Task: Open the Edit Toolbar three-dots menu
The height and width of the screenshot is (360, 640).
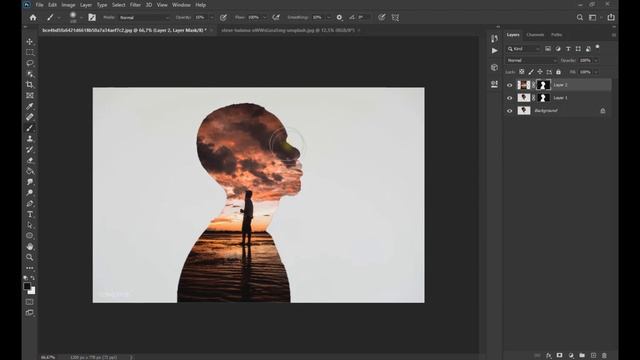Action: 30,268
